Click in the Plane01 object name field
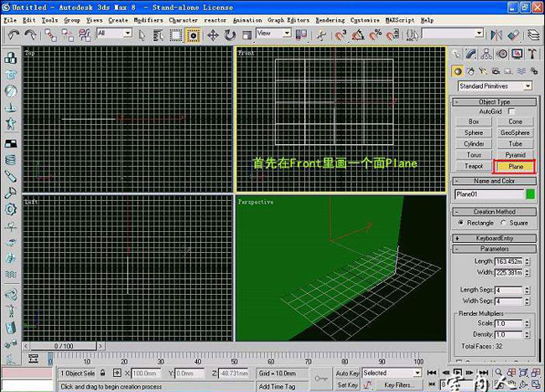This screenshot has height=392, width=545. (x=489, y=194)
